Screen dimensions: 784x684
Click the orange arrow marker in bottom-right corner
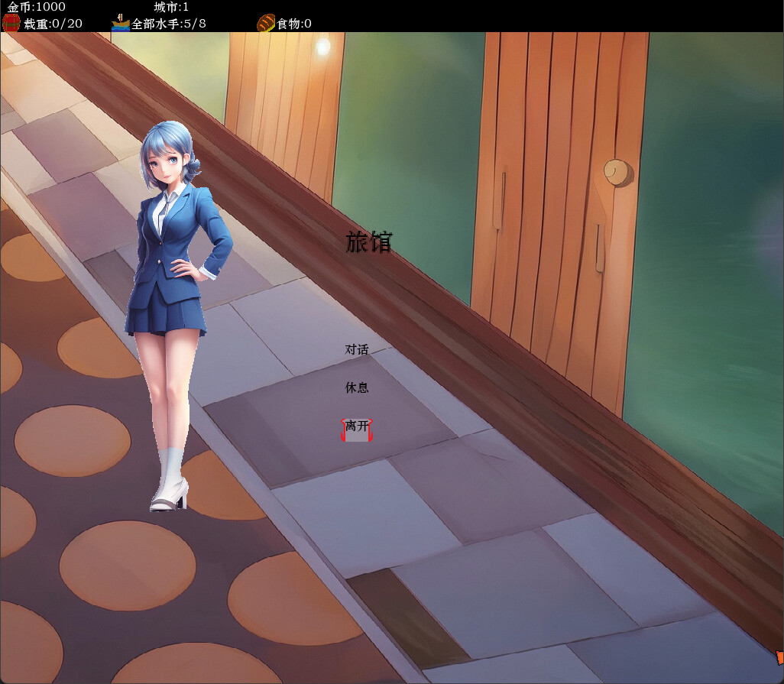point(780,657)
